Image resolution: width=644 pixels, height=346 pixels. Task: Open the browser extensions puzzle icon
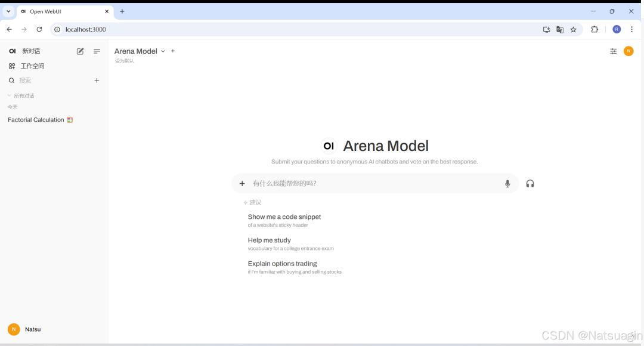(x=595, y=30)
